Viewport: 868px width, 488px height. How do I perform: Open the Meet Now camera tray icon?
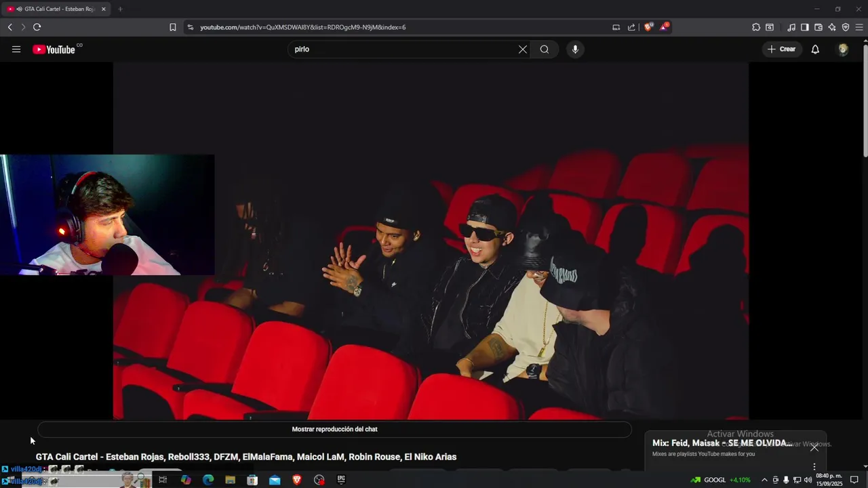pos(776,480)
